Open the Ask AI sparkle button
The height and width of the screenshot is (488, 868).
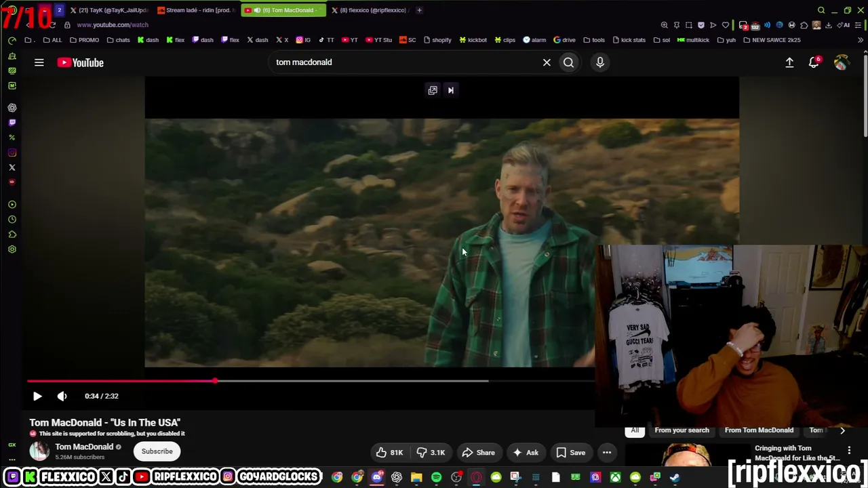526,453
